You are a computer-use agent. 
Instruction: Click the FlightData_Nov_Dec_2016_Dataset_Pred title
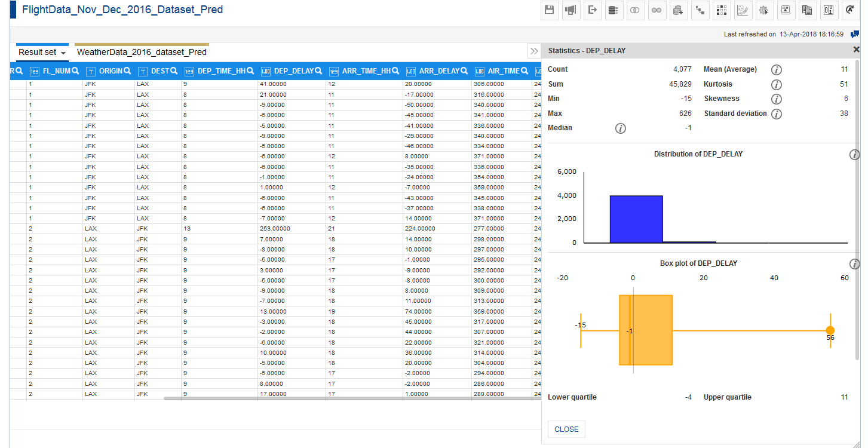tap(122, 10)
